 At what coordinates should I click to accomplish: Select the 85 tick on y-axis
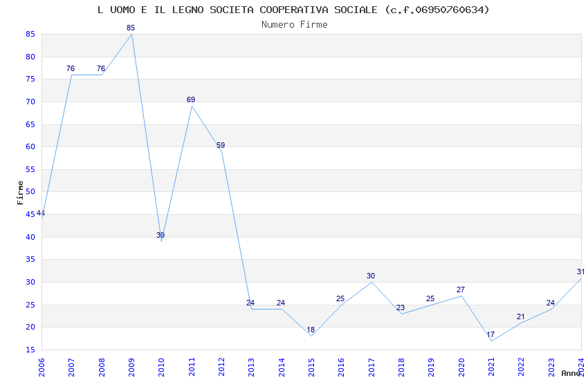pyautogui.click(x=30, y=34)
